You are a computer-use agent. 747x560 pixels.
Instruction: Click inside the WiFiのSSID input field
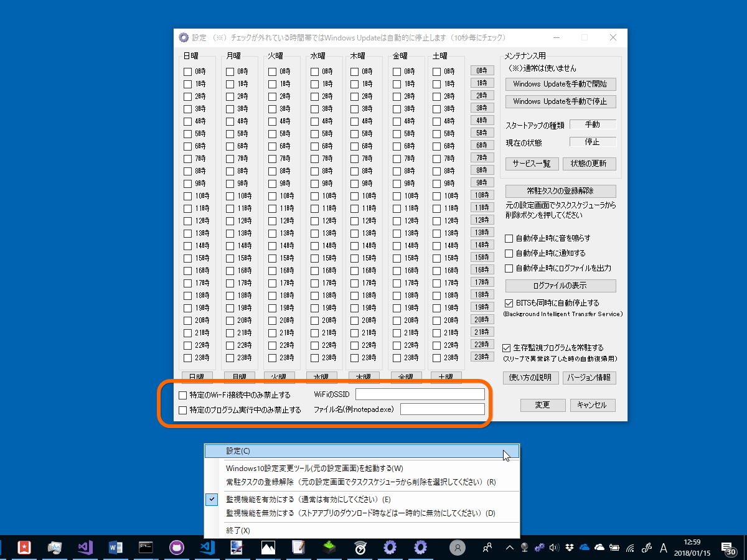tap(421, 393)
